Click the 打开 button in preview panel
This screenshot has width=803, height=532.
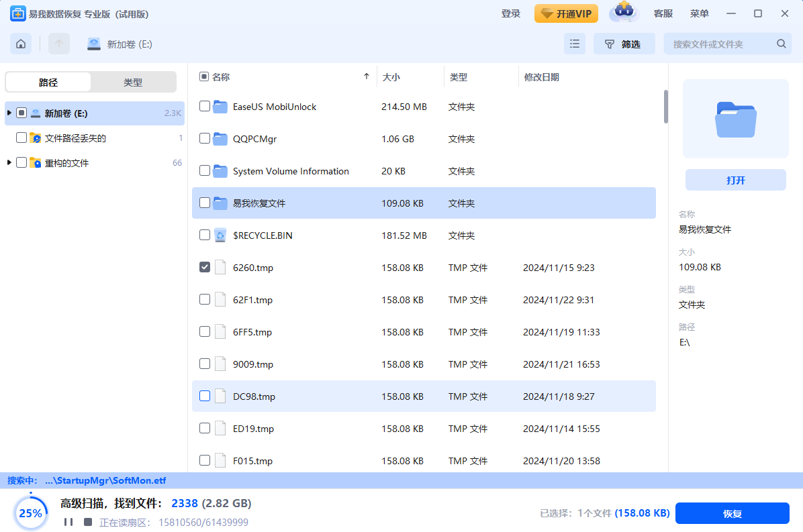pos(735,180)
